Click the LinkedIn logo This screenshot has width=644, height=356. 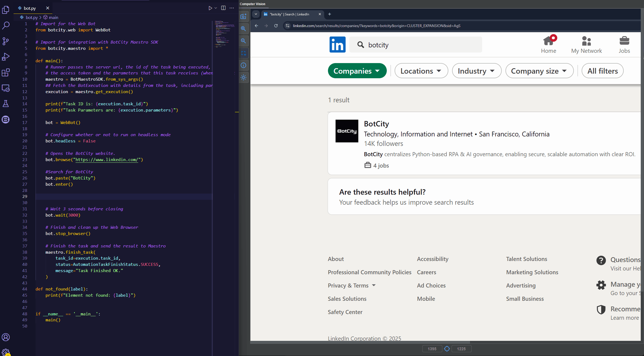click(x=337, y=44)
